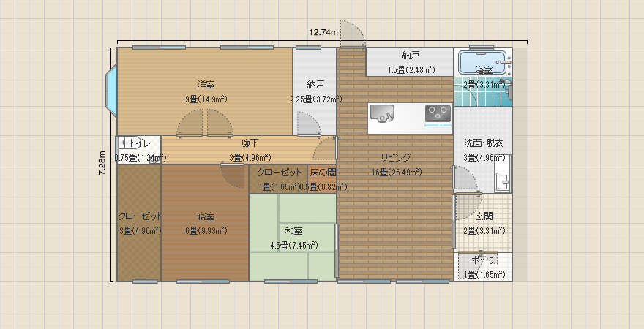This screenshot has height=329, width=644.
Task: Select the 寝室 door by the hallway
Action: click(x=233, y=175)
